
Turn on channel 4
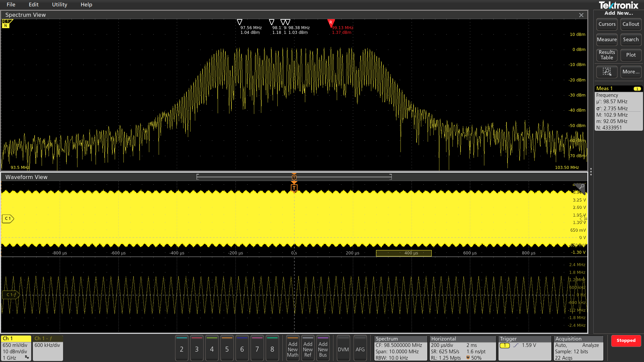pyautogui.click(x=212, y=348)
